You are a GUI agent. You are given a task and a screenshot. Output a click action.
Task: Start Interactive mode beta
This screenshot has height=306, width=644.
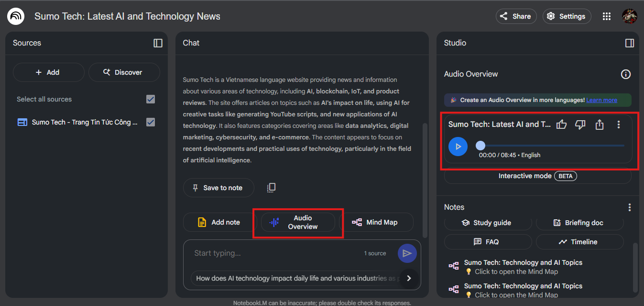[x=538, y=176]
